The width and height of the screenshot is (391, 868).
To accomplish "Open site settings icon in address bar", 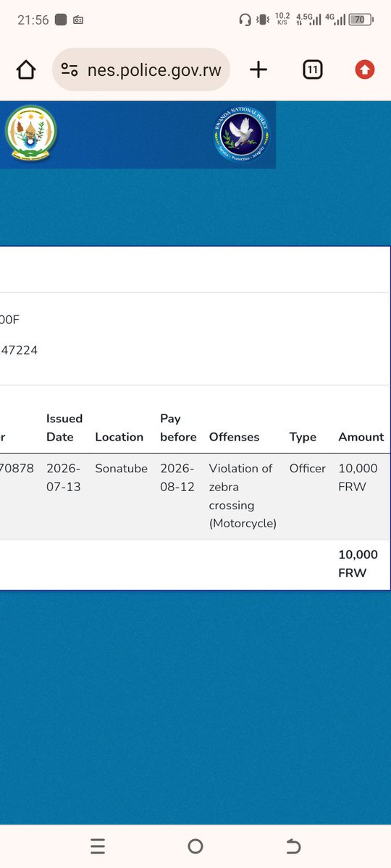I will point(70,69).
